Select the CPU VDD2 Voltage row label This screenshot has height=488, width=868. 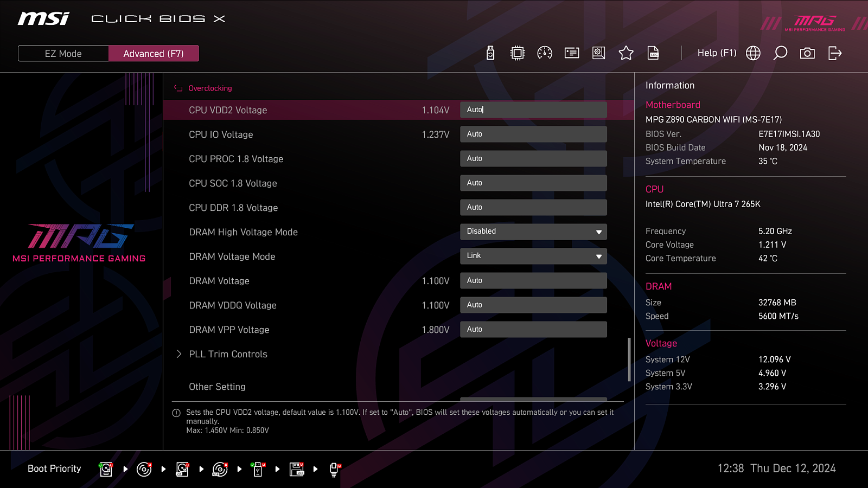point(228,110)
